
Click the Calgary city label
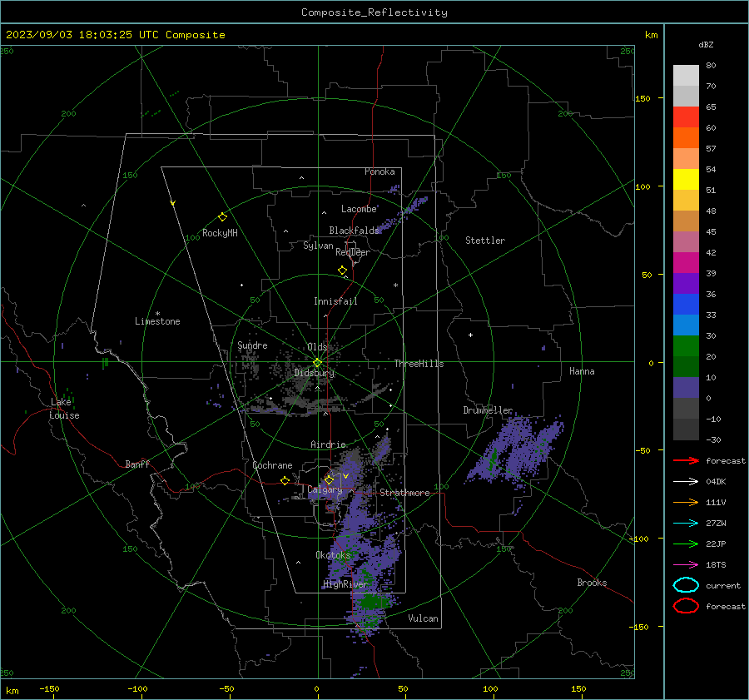click(325, 489)
